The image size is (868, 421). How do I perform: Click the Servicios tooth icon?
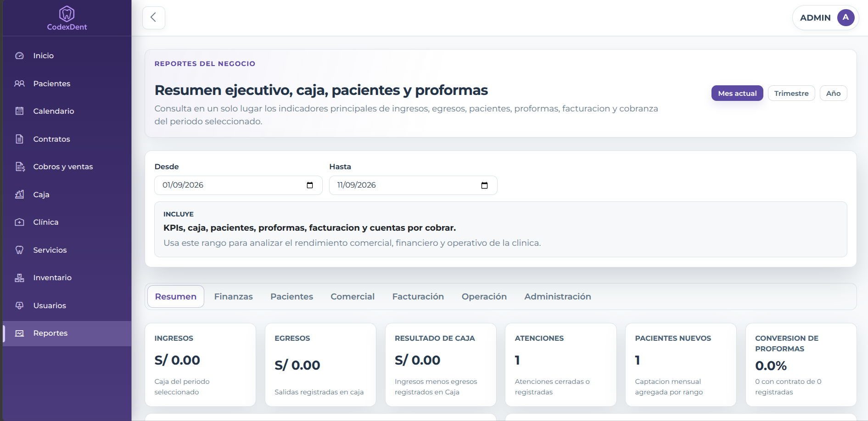[x=19, y=250]
